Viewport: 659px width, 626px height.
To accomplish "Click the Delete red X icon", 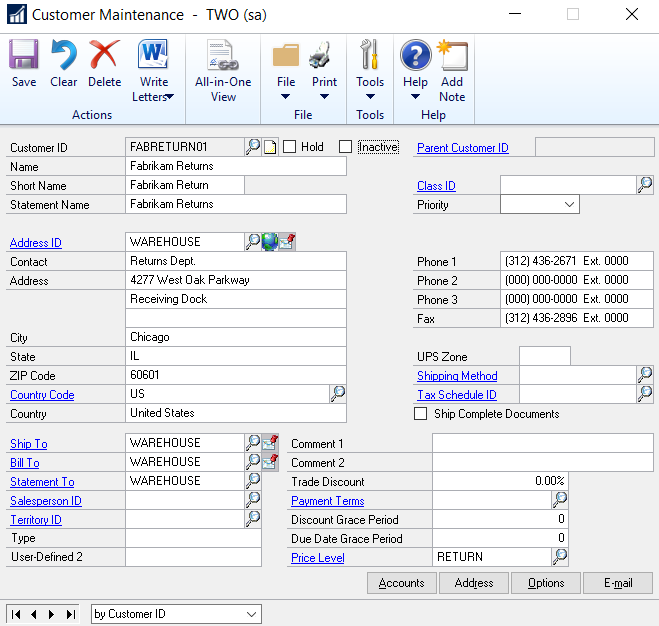I will 105,54.
